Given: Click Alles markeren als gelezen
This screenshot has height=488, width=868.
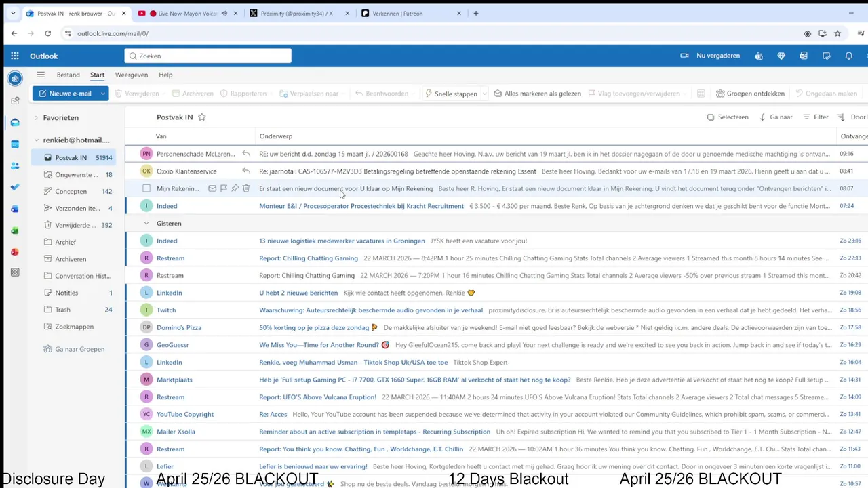Looking at the screenshot, I should (x=537, y=94).
